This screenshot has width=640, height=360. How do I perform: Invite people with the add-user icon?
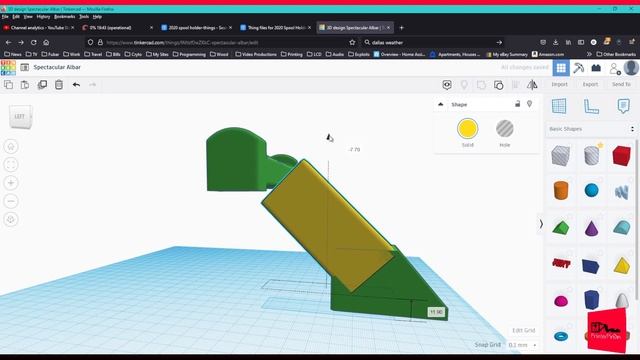615,69
